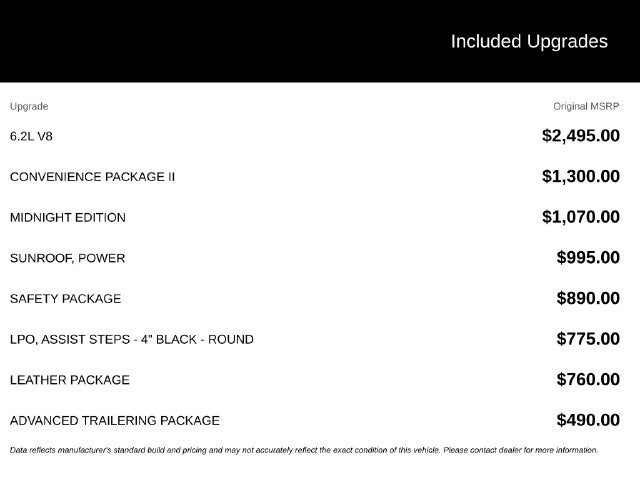
Task: Click the $490.00 price value
Action: pos(588,420)
